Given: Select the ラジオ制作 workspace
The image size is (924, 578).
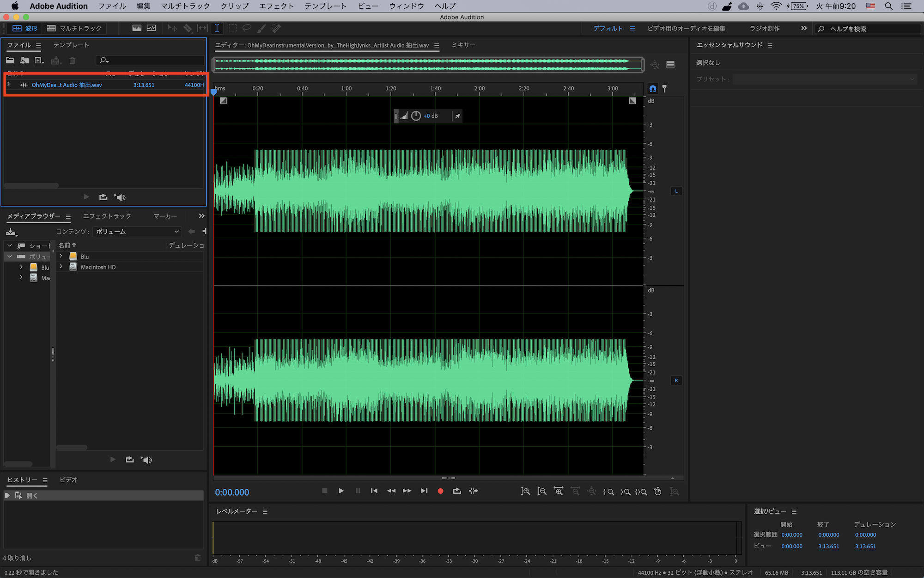Looking at the screenshot, I should (x=764, y=28).
